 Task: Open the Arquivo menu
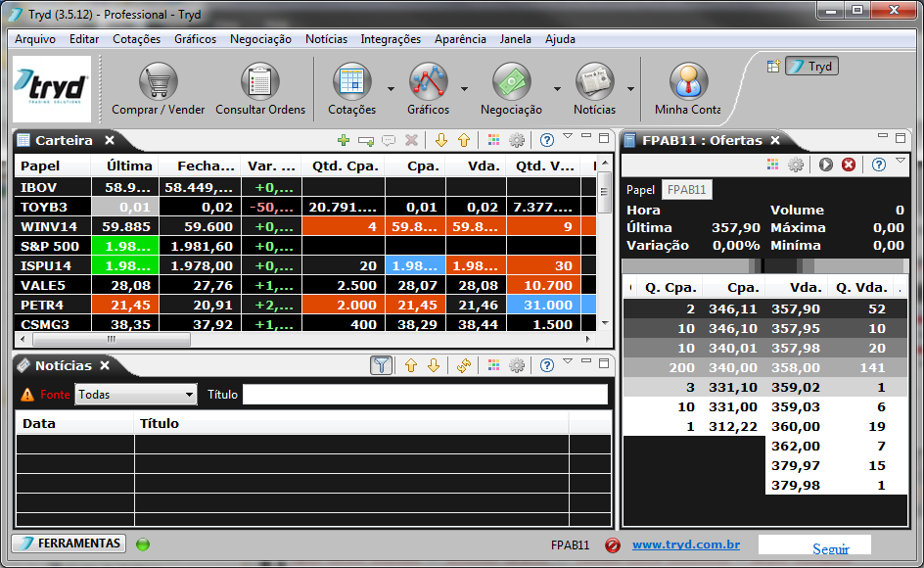35,39
